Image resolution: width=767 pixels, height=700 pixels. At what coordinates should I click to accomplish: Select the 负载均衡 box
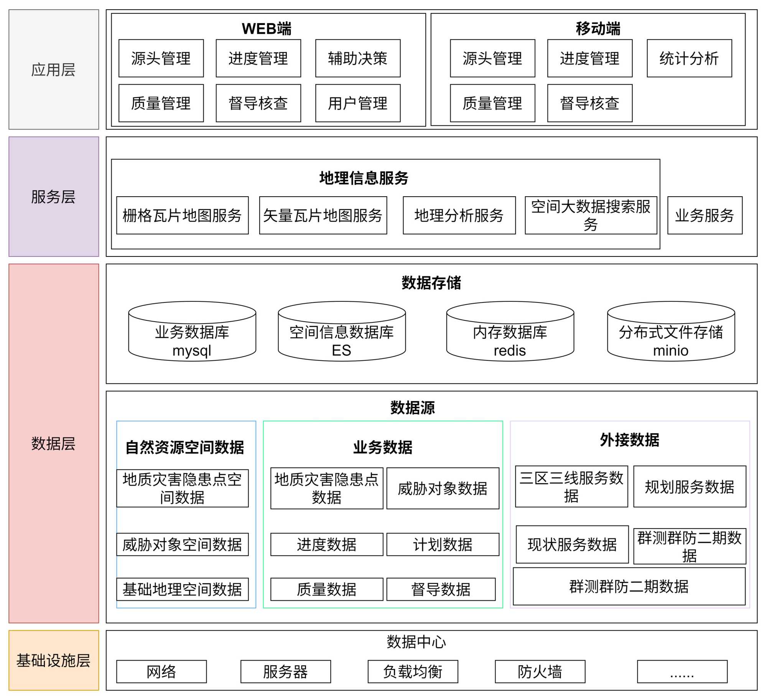click(x=413, y=672)
